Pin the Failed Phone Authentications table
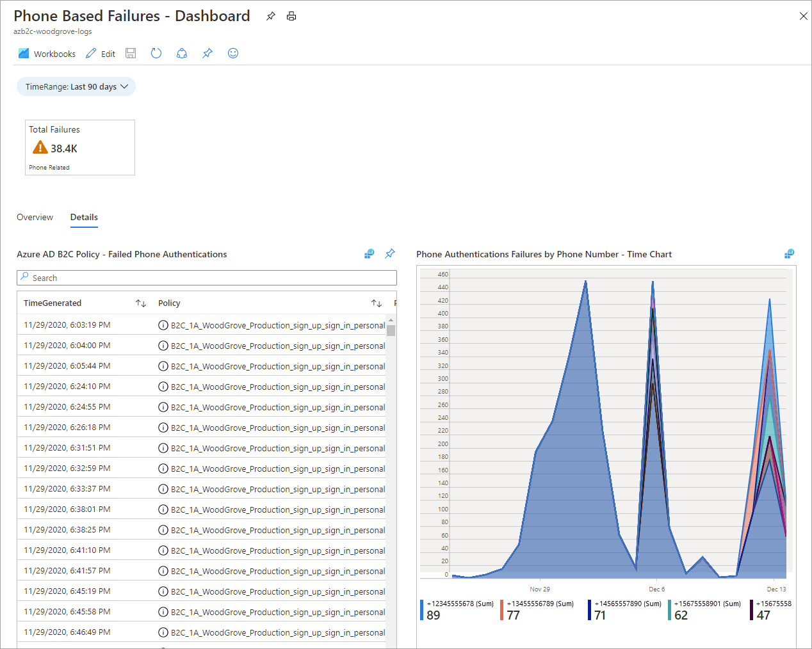The image size is (812, 649). point(390,254)
